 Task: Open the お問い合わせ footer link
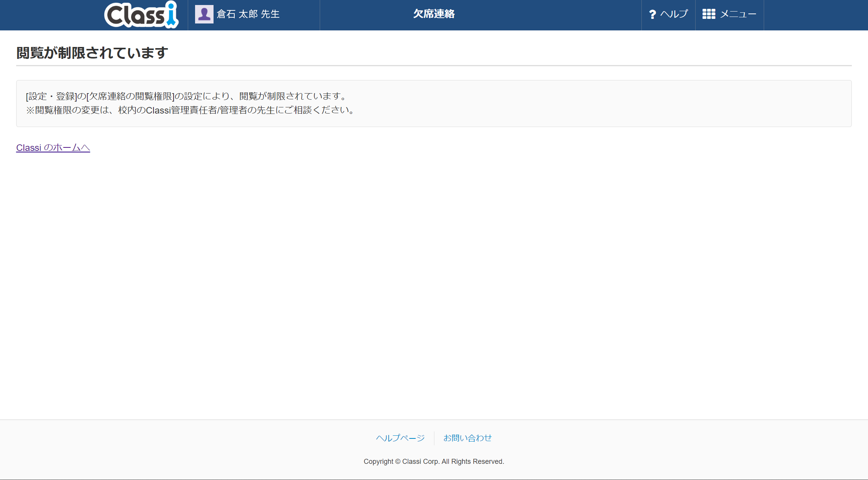click(467, 438)
